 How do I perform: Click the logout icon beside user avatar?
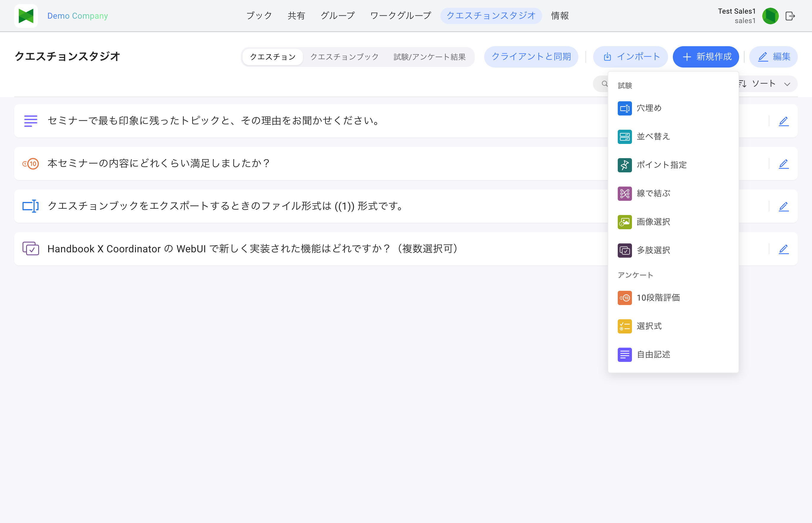[x=790, y=16]
